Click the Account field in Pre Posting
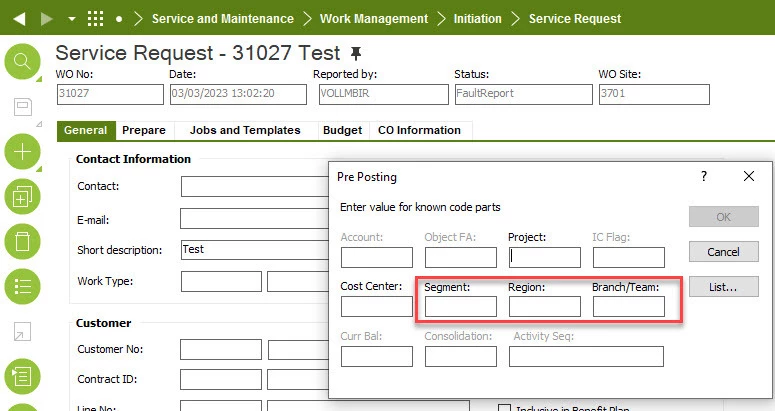Screen dimensions: 775x411 (377, 257)
